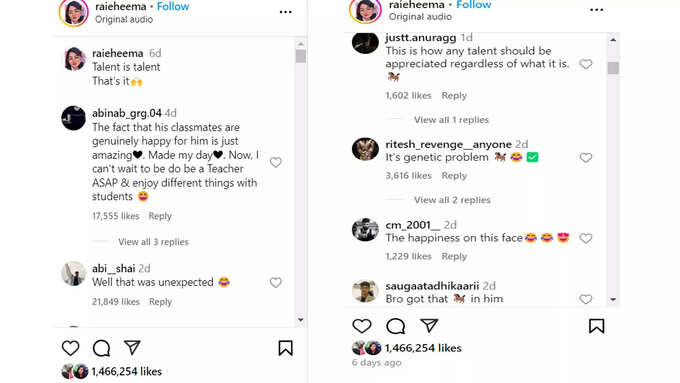Click the right comments scrollbar thumb

point(613,68)
